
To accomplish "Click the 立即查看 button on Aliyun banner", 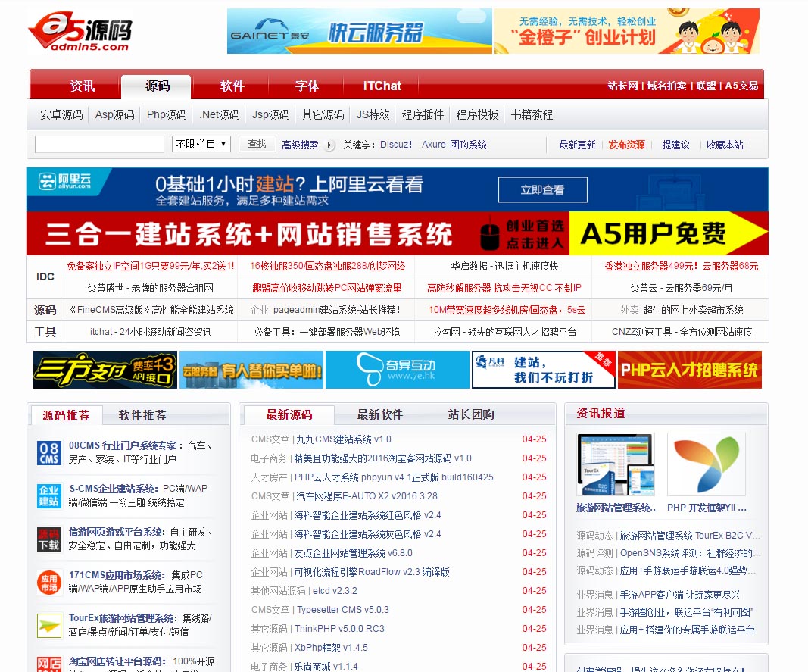I will [x=542, y=190].
